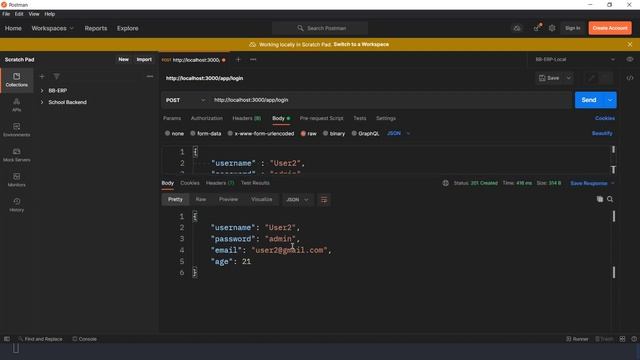This screenshot has height=360, width=640.
Task: Click the capture requests satellite icon
Action: click(x=537, y=28)
